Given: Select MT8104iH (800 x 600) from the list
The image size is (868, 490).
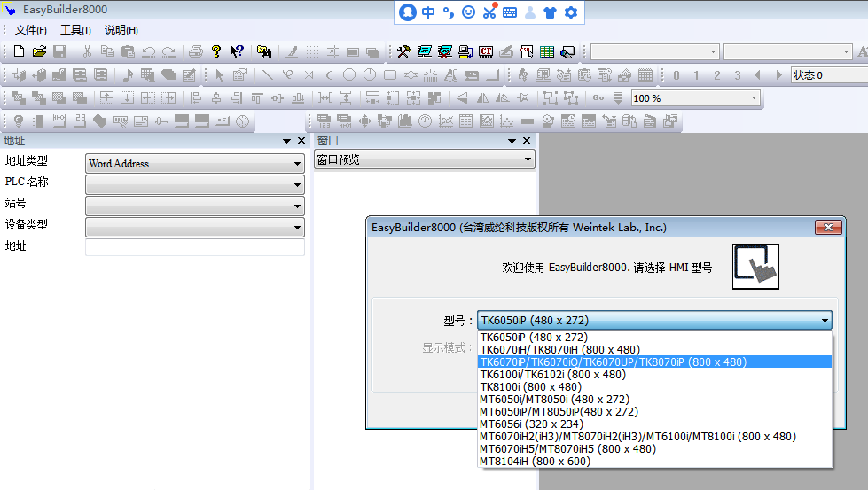Looking at the screenshot, I should [x=535, y=462].
